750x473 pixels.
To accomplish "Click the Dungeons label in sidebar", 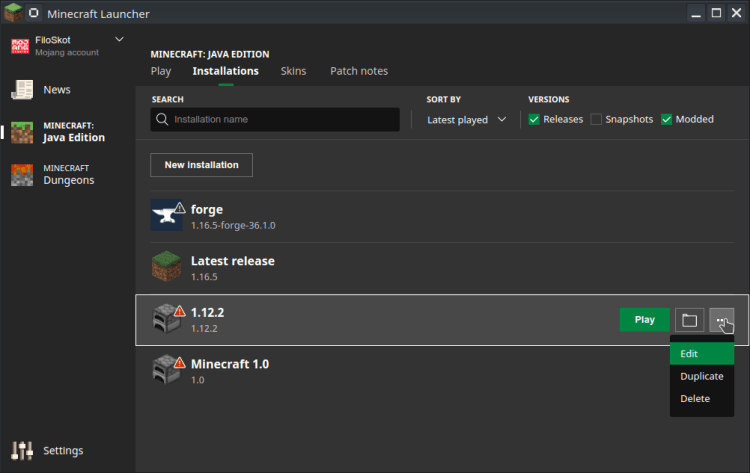I will (x=69, y=180).
